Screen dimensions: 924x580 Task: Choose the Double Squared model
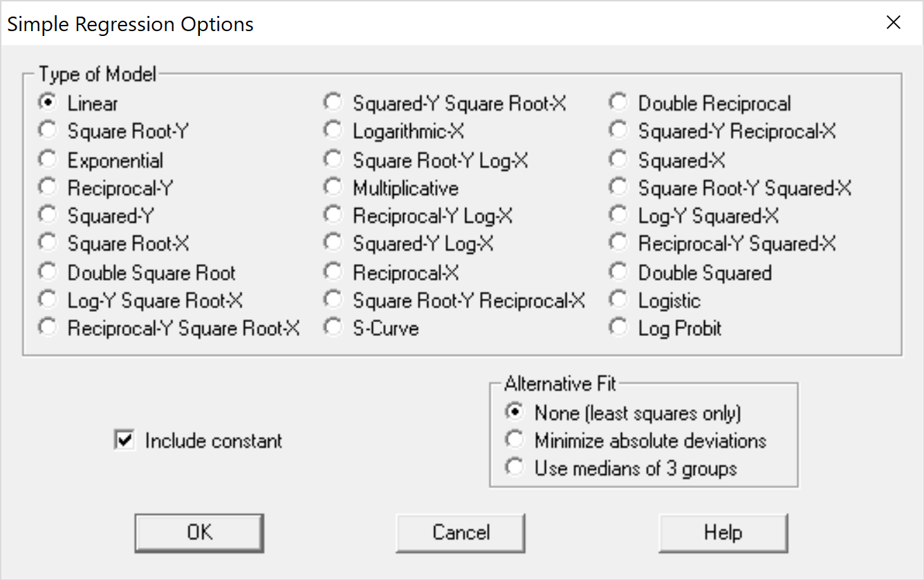618,271
